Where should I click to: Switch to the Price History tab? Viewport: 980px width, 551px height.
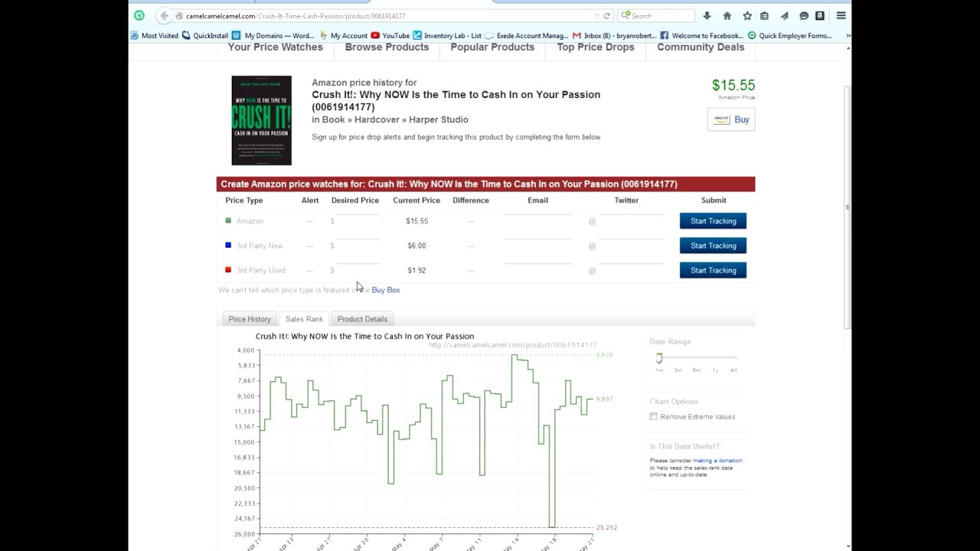[x=250, y=319]
